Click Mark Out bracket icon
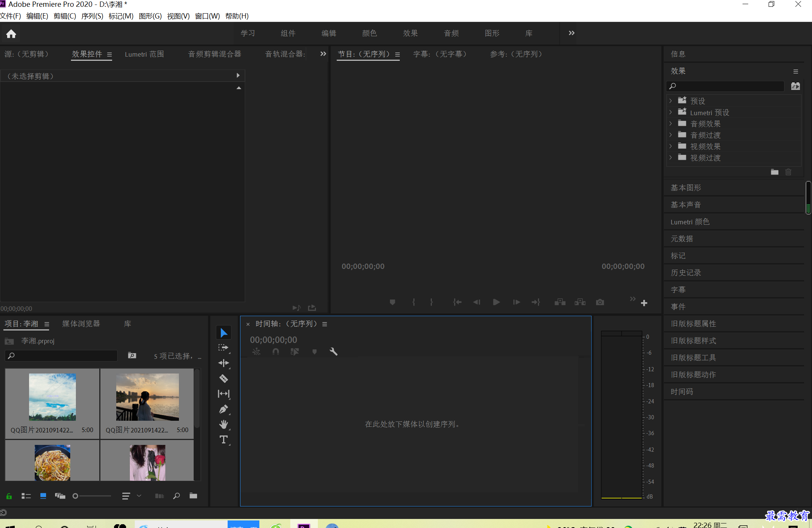812x528 pixels. [431, 302]
